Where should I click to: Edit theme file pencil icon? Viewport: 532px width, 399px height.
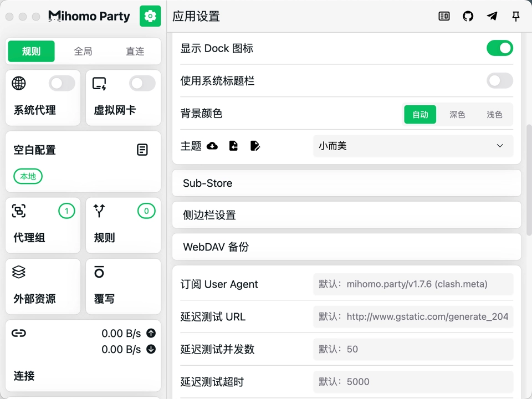pyautogui.click(x=255, y=146)
